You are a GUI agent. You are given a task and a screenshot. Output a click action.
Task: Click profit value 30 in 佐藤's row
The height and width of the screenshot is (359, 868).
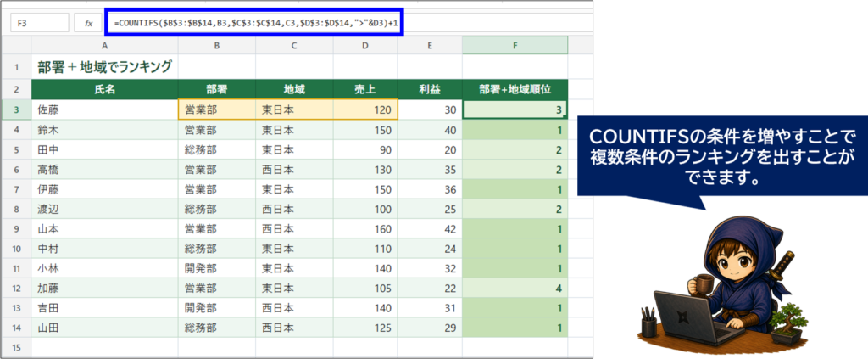click(x=430, y=109)
